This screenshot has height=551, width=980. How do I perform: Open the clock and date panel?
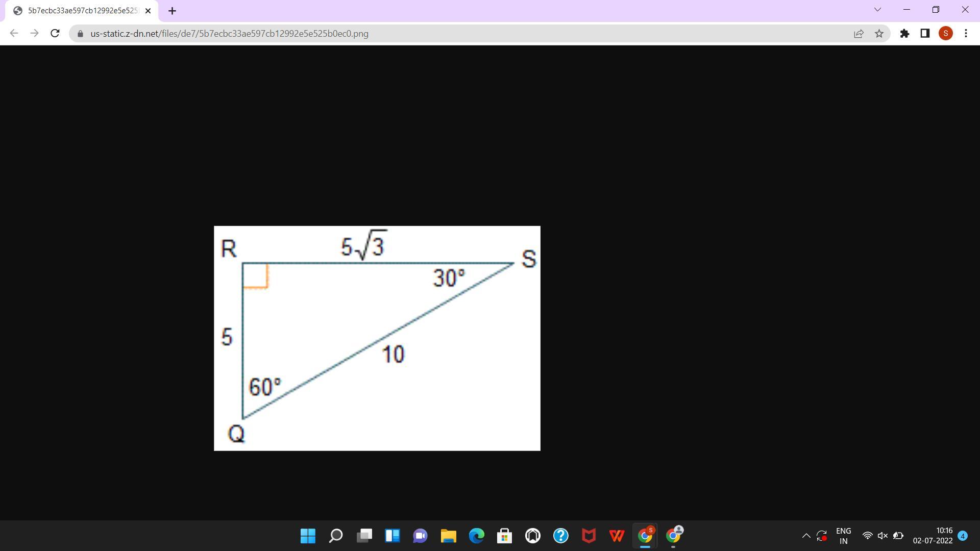pyautogui.click(x=933, y=536)
